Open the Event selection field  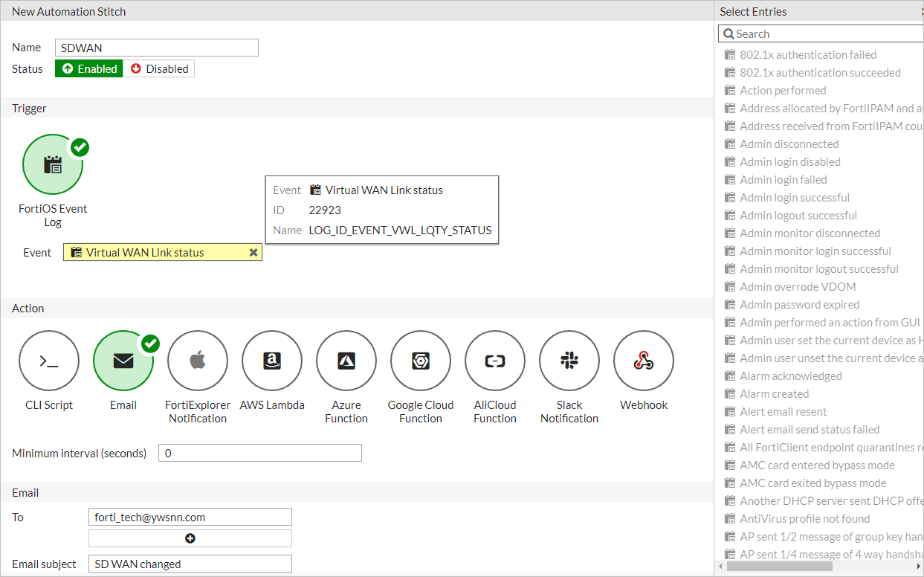[163, 253]
